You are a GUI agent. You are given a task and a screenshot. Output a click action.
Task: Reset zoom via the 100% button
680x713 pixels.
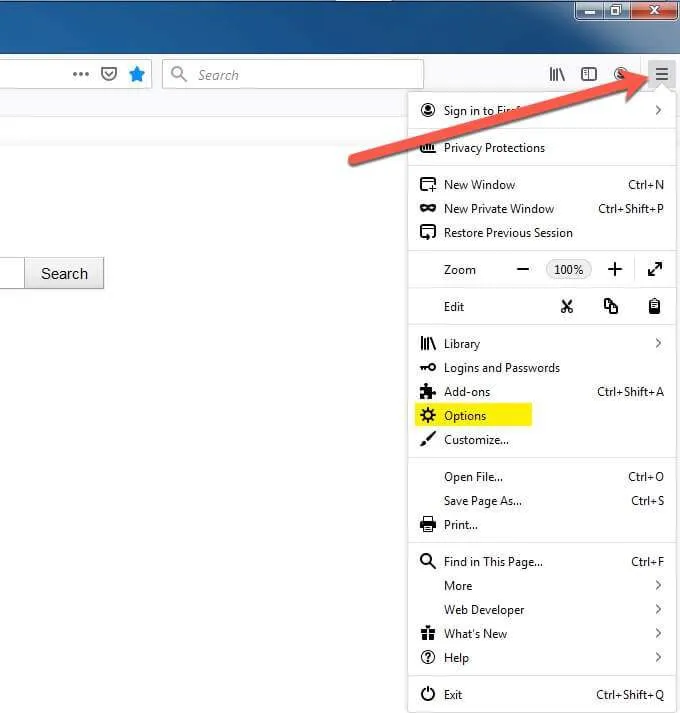click(569, 270)
